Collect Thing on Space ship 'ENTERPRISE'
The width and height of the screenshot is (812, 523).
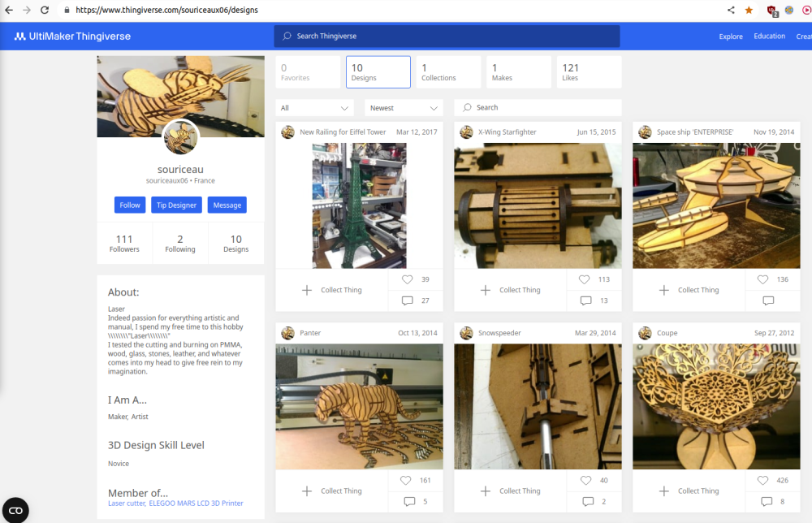689,290
